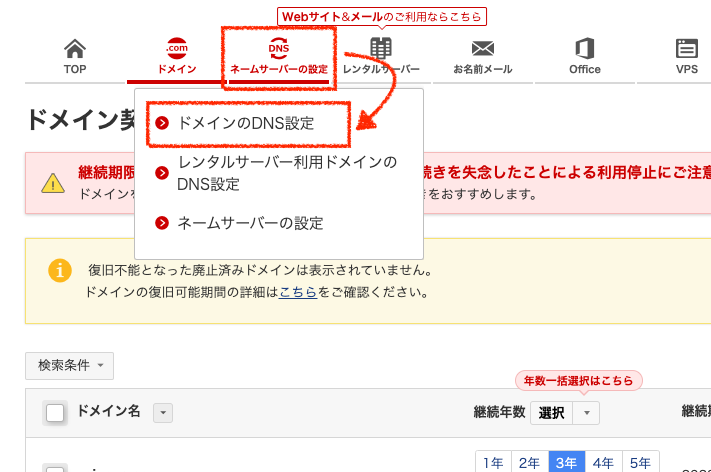The width and height of the screenshot is (711, 472).
Task: Select the 2年 renewal option
Action: [530, 462]
